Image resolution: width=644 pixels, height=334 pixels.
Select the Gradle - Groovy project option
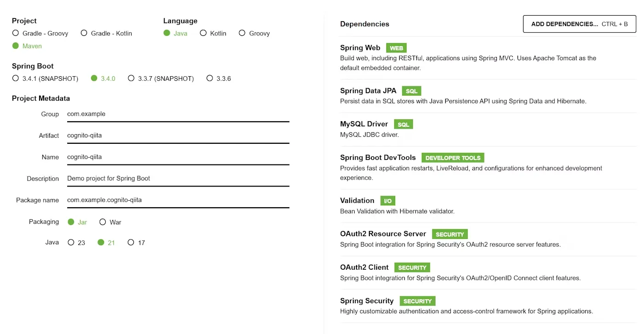pos(16,33)
